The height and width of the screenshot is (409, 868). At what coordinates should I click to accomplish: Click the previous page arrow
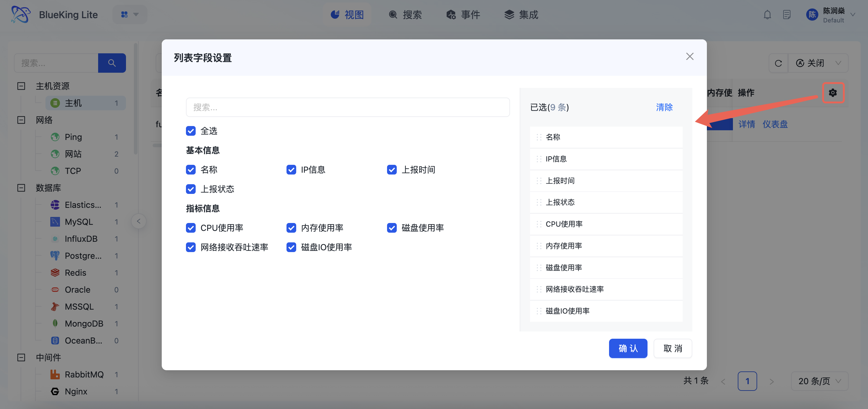coord(723,381)
